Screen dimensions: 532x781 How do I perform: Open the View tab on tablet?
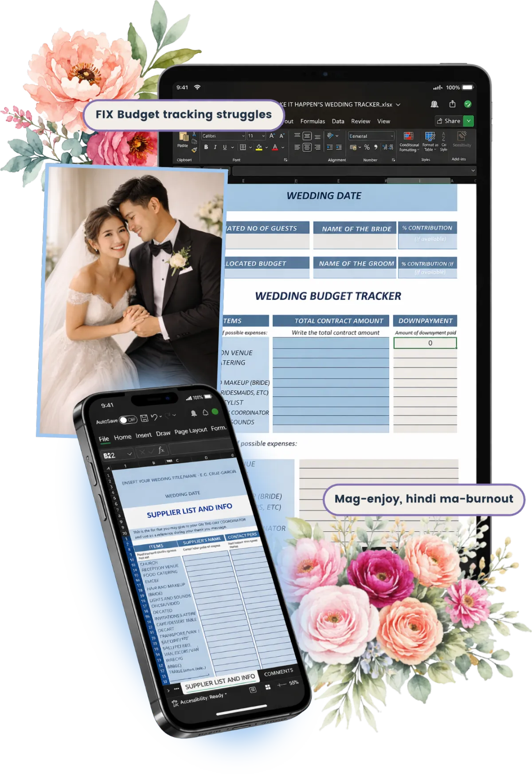point(383,121)
